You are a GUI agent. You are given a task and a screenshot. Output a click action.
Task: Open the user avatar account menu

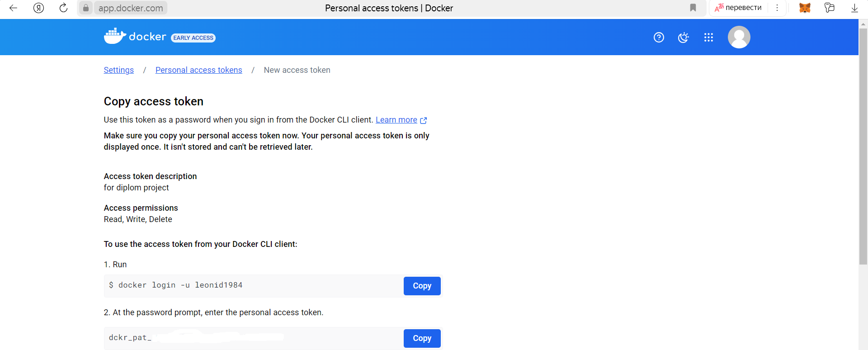[739, 37]
